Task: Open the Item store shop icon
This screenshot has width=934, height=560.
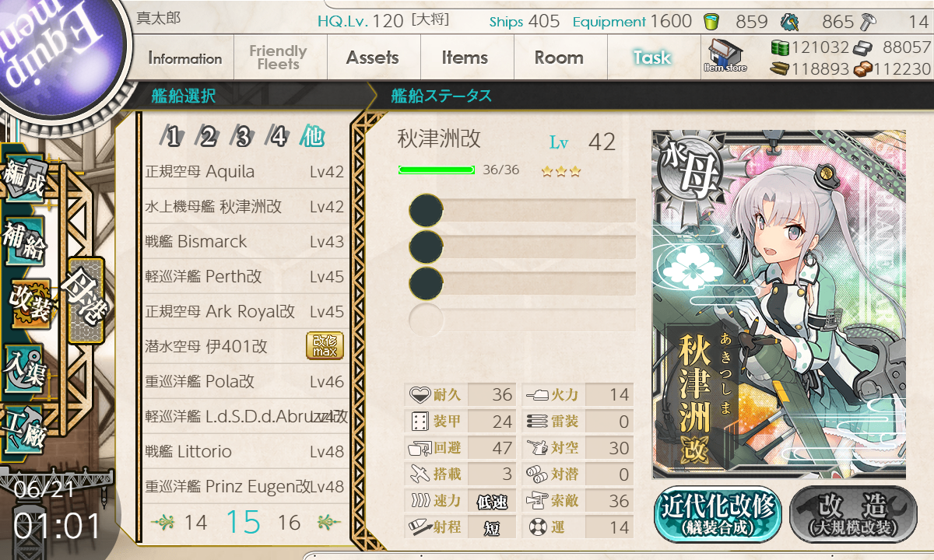Action: [x=725, y=55]
